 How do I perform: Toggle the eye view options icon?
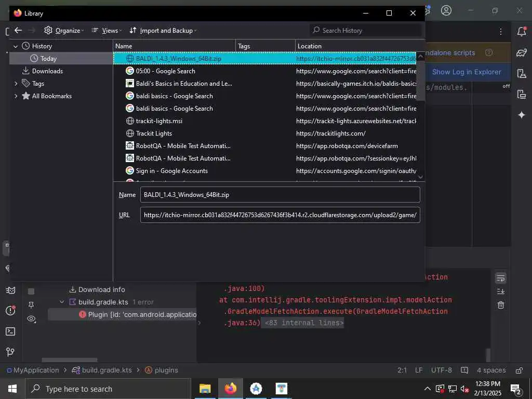coord(31,319)
